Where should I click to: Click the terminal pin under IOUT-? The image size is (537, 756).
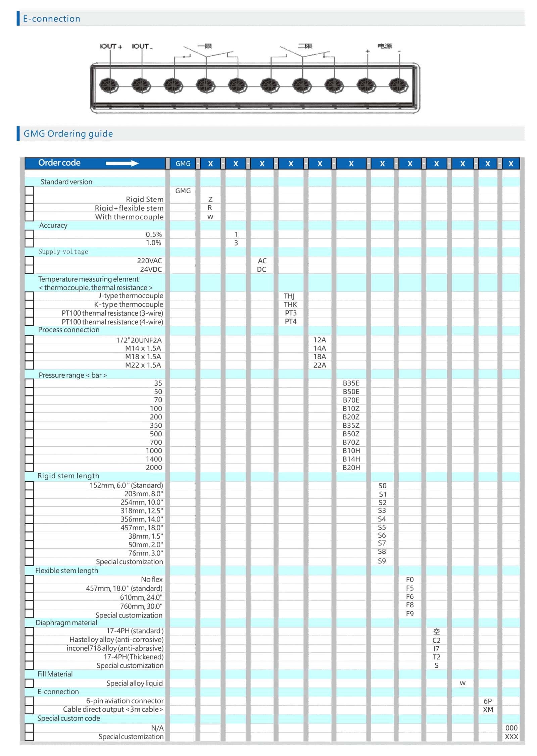click(x=141, y=86)
